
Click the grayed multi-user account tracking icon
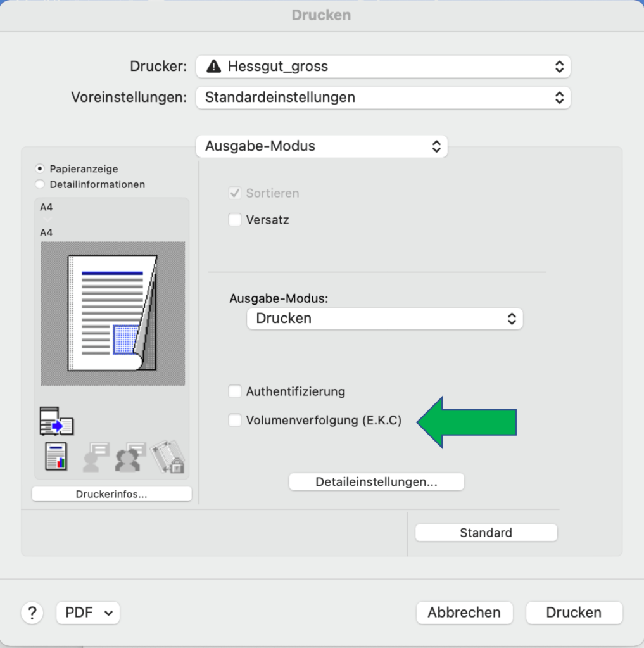(x=130, y=457)
